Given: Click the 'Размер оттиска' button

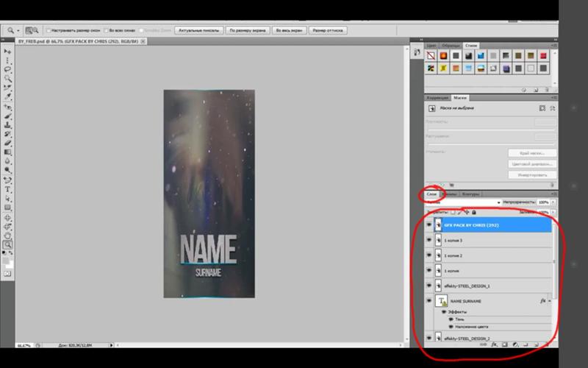Looking at the screenshot, I should click(x=328, y=30).
